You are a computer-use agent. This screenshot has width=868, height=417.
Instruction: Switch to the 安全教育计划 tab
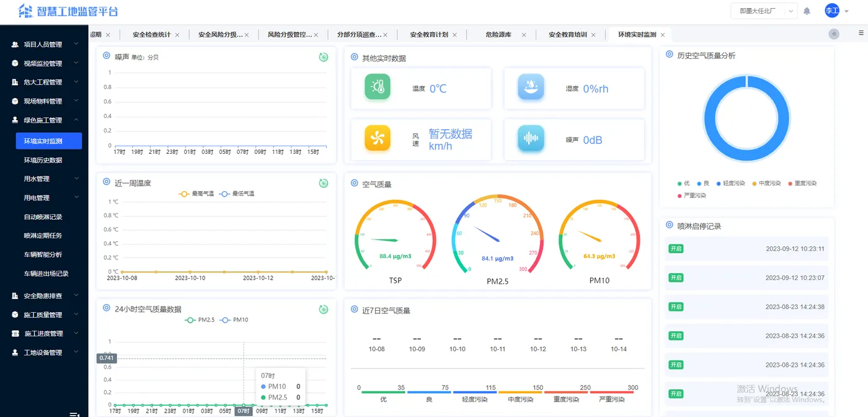click(x=429, y=35)
